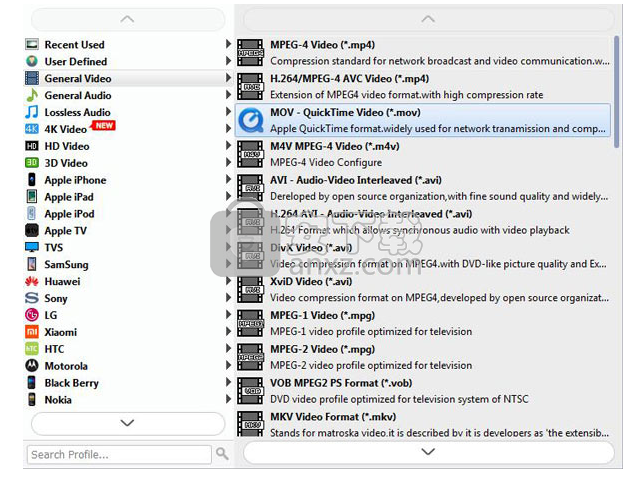
Task: Click the search magnifier icon
Action: coord(222,453)
